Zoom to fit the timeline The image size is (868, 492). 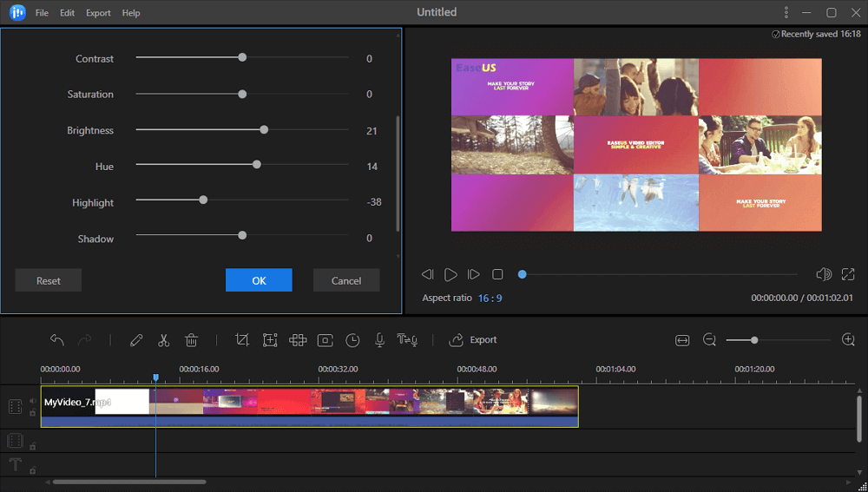coord(682,340)
